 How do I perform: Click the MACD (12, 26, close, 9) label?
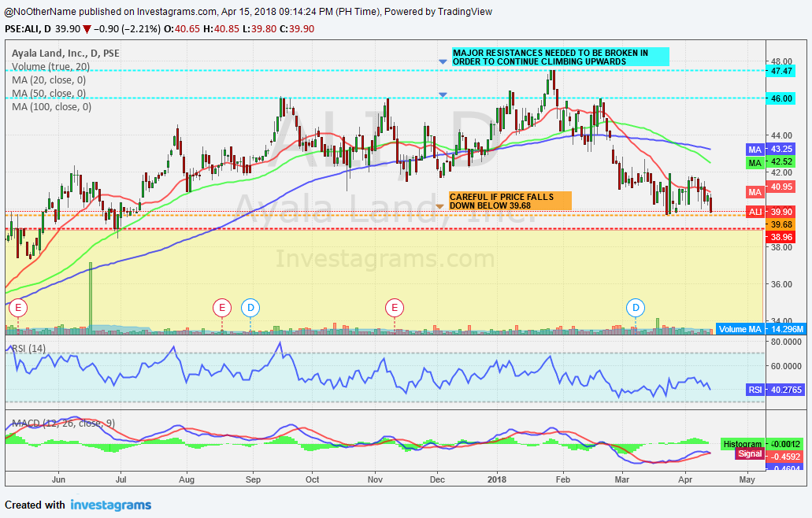(63, 424)
